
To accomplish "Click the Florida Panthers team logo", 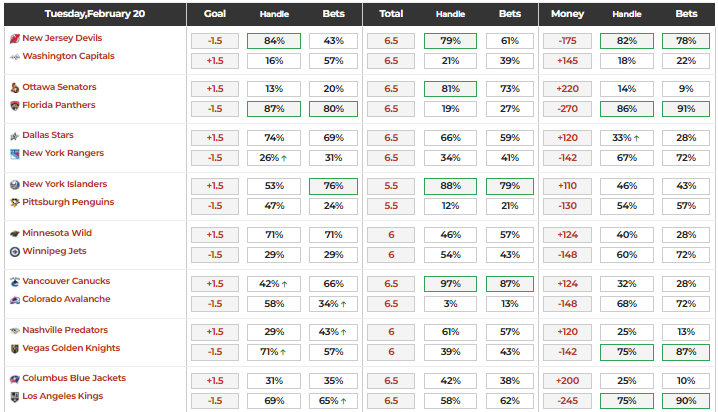I will point(14,105).
